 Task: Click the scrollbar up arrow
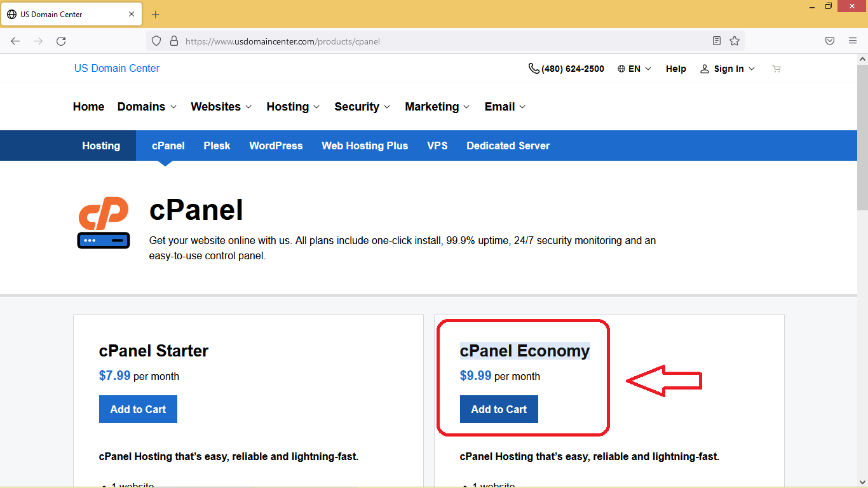(x=862, y=59)
